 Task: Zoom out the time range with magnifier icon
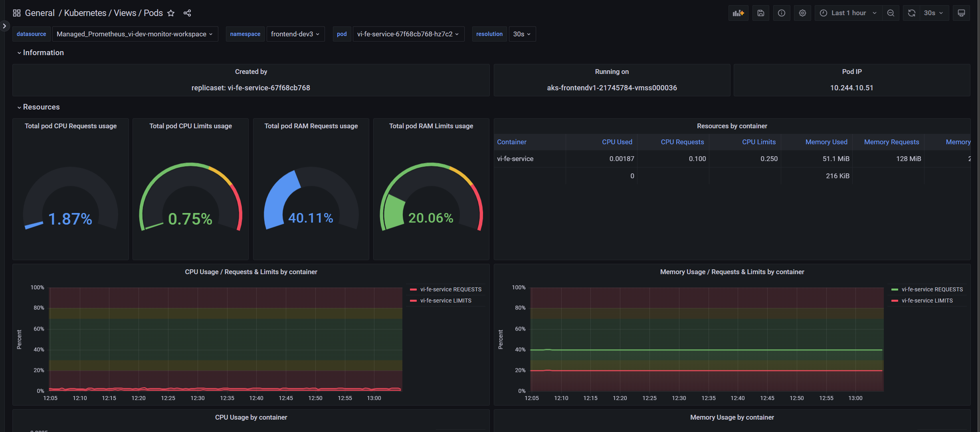click(x=891, y=13)
